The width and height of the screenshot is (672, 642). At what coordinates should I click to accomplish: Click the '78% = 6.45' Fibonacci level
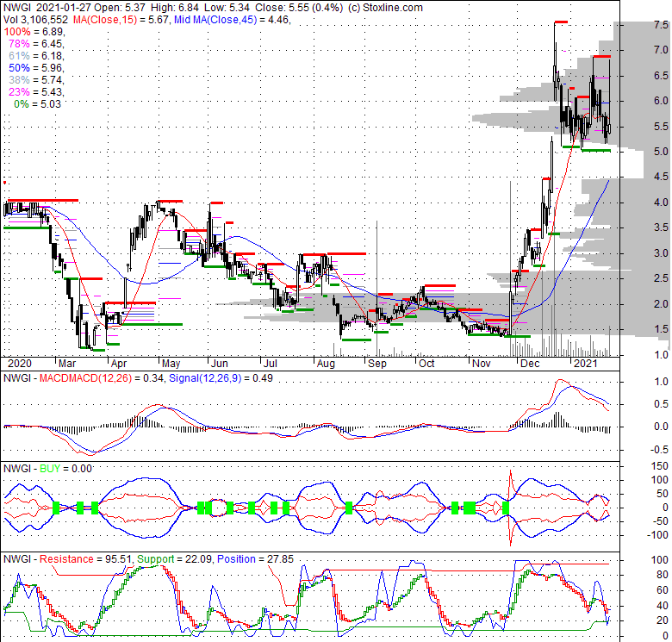[36, 44]
